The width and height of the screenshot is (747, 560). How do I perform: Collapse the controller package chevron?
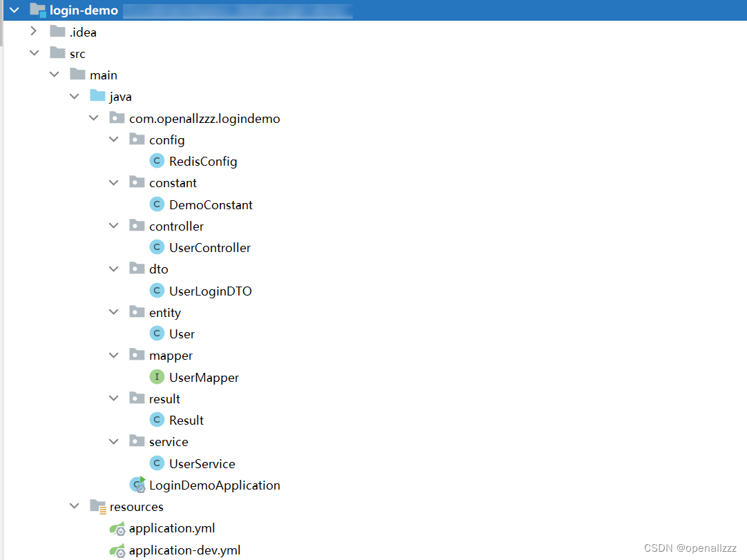click(114, 225)
